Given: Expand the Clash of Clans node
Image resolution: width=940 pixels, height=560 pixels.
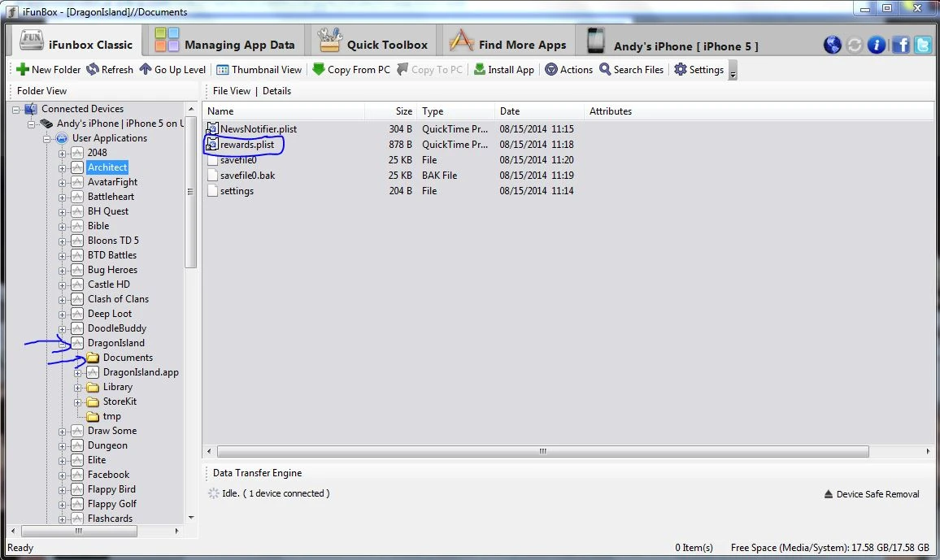Looking at the screenshot, I should point(62,299).
